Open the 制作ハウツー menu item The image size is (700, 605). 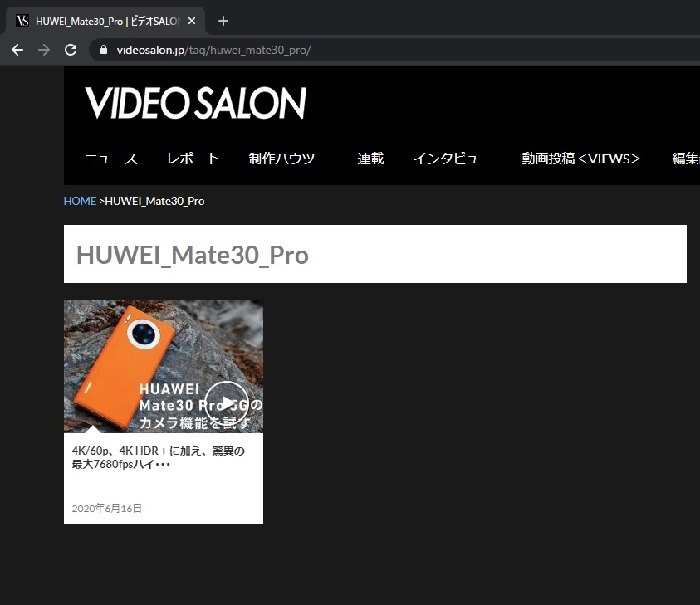[x=288, y=159]
